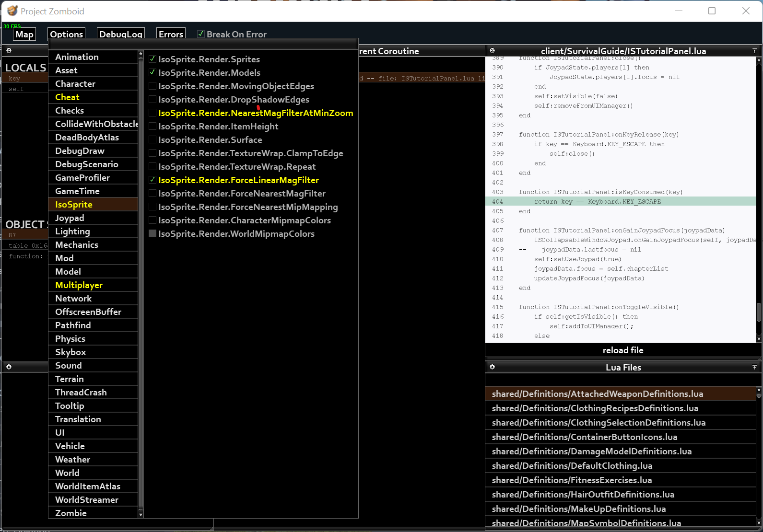Click the self row under LOCALS
Image resolution: width=763 pixels, height=532 pixels.
(x=25, y=89)
